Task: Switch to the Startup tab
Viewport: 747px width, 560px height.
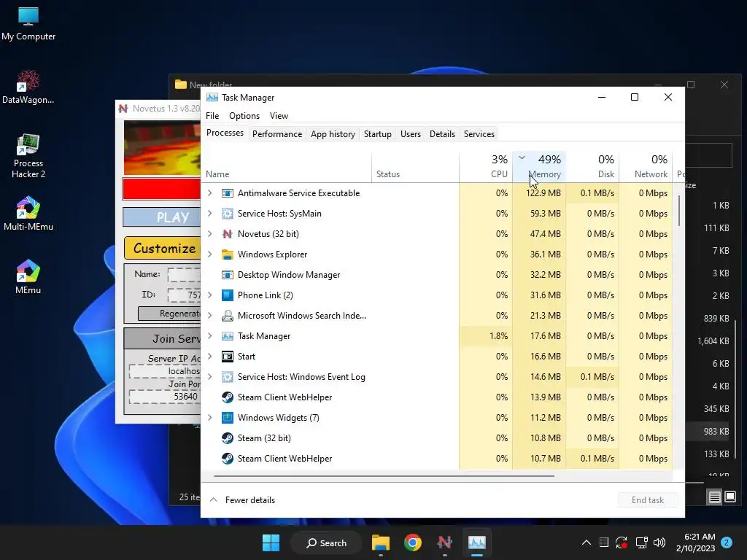Action: (378, 134)
